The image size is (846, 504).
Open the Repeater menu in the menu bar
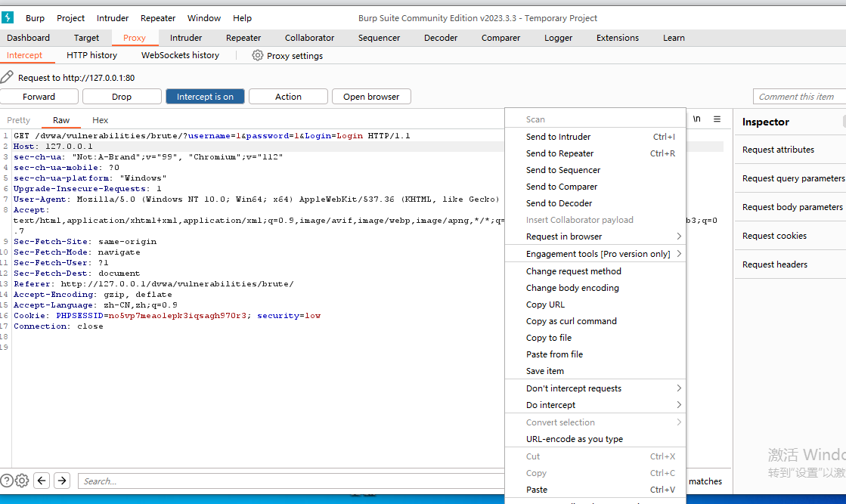158,18
